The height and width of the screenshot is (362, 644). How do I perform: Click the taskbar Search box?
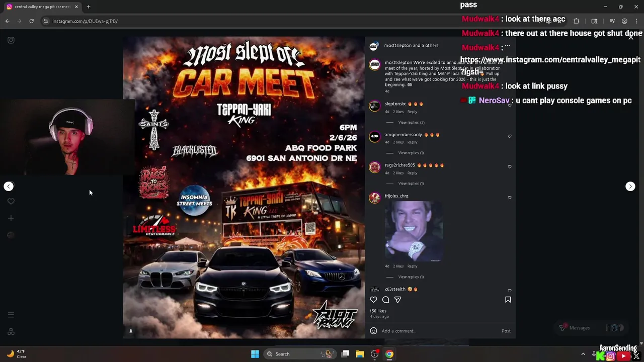300,354
